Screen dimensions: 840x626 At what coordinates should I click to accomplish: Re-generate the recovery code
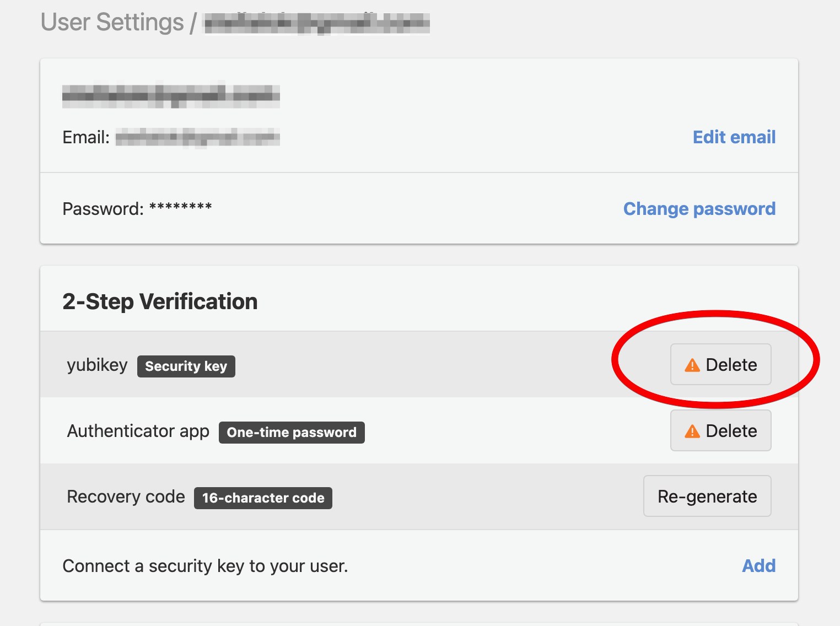pyautogui.click(x=707, y=496)
